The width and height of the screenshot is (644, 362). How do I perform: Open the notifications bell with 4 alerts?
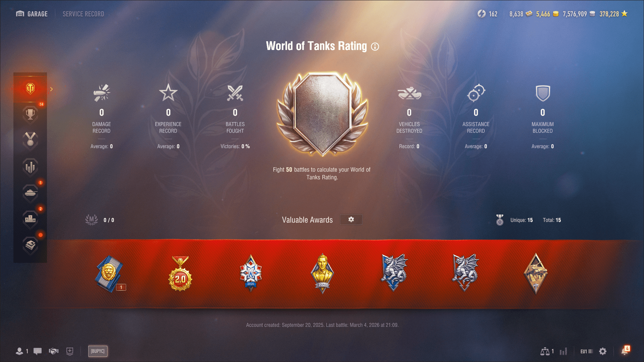coord(625,351)
